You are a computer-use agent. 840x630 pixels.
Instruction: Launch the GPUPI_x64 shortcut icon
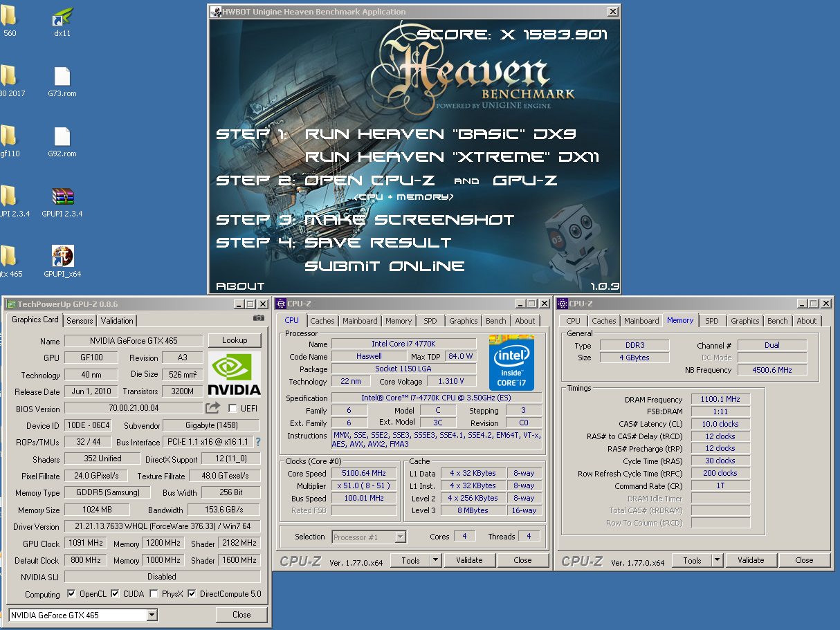[x=62, y=257]
